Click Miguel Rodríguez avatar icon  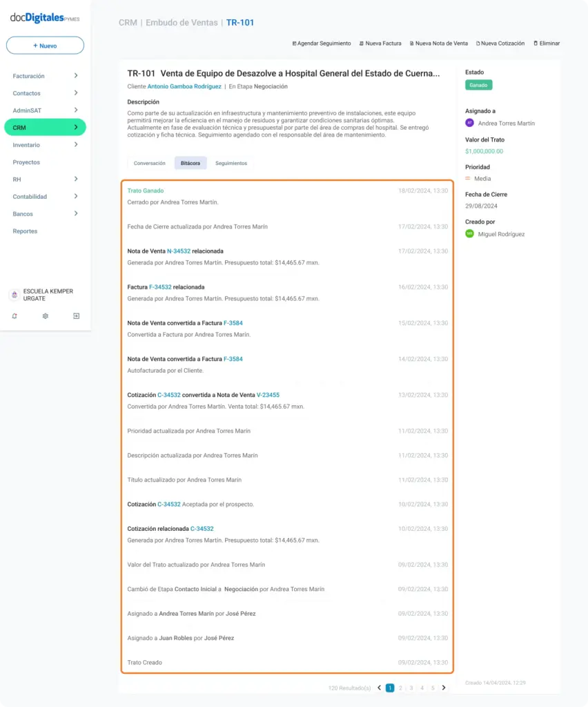click(469, 233)
